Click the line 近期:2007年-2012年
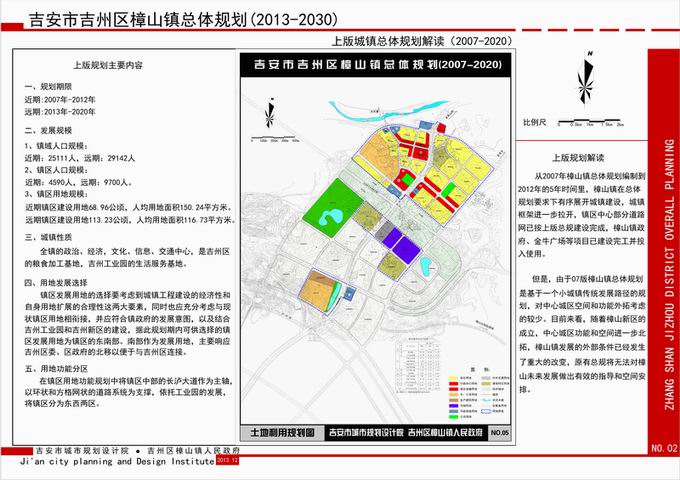Screen dimensions: 680x480 (x=60, y=99)
